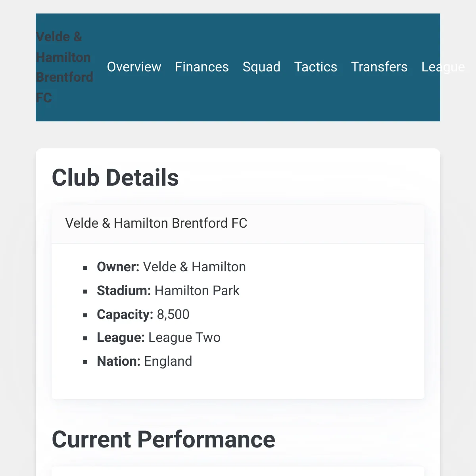
Task: Click the bullet beside Owner
Action: pyautogui.click(x=85, y=268)
